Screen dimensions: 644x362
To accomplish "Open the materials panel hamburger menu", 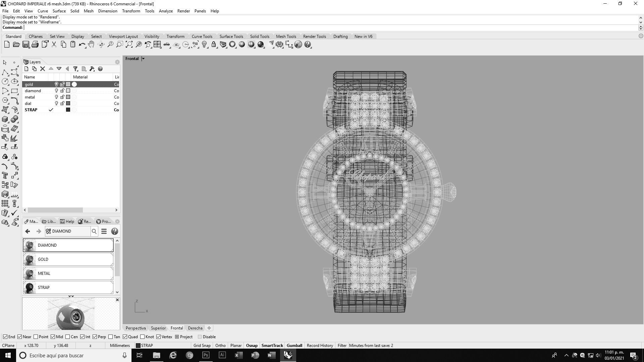I will pyautogui.click(x=104, y=231).
